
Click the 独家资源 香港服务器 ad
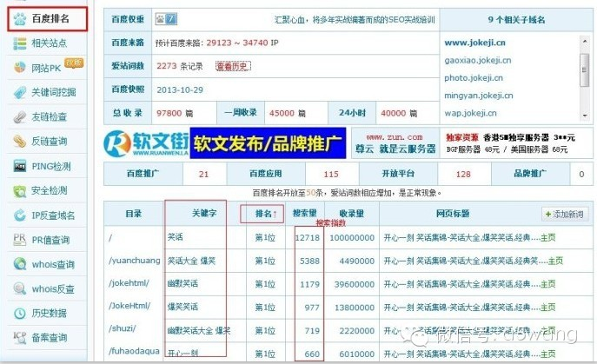click(x=511, y=143)
